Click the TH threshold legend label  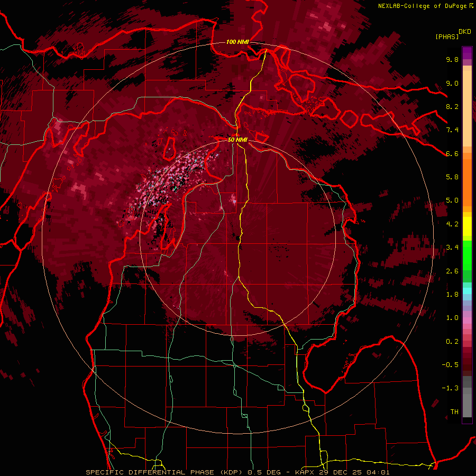tap(454, 412)
